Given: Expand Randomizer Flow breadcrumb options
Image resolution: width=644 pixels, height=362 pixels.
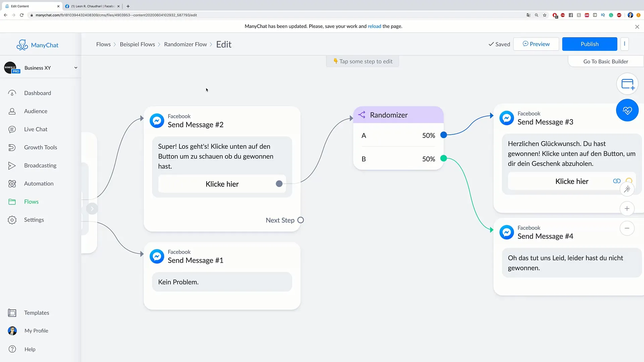Looking at the screenshot, I should click(185, 44).
